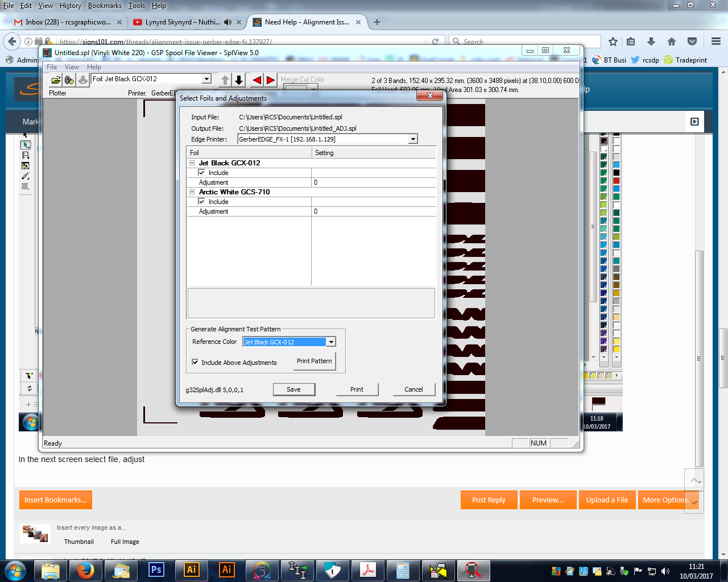
Task: Click the foil colors icon in SplView toolbar
Action: (69, 80)
